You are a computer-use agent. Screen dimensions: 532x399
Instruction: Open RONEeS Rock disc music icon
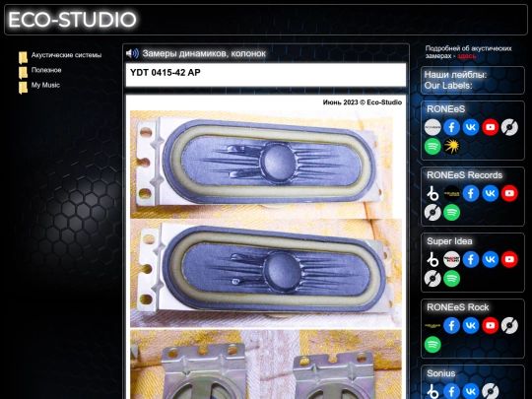pos(509,326)
